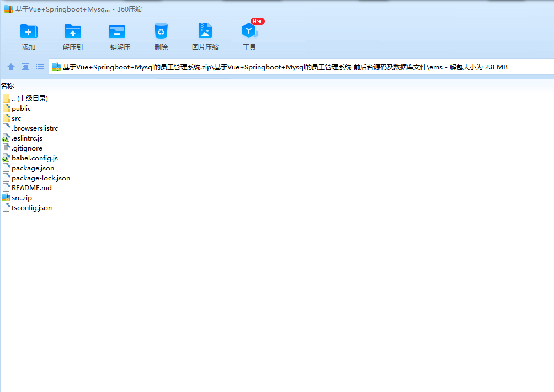
Task: Click the babel.config.js script icon
Action: click(6, 158)
